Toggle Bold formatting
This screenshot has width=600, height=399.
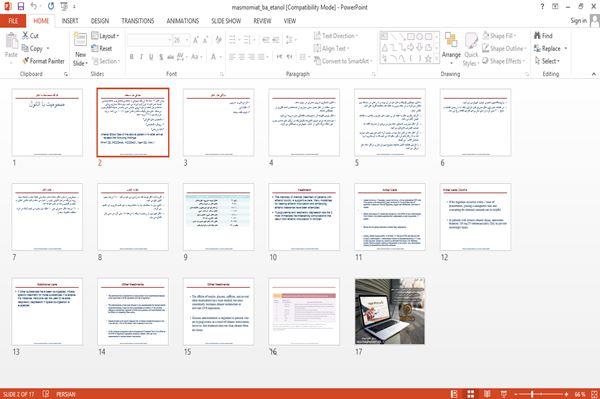[x=132, y=57]
